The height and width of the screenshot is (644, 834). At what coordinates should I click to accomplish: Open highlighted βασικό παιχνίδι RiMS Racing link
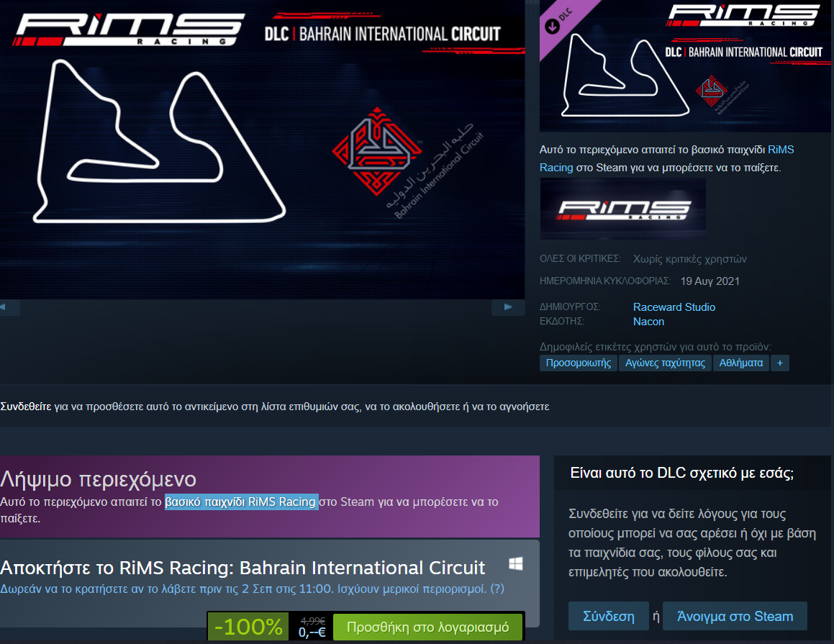(242, 502)
